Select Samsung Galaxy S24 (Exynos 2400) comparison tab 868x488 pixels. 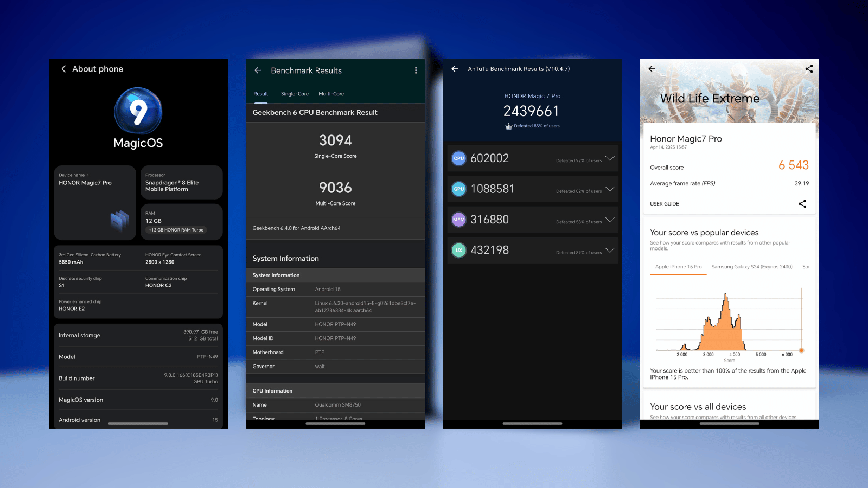751,267
